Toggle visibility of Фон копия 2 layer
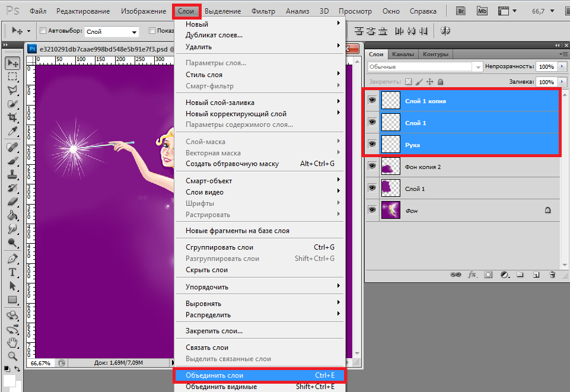 pyautogui.click(x=372, y=167)
